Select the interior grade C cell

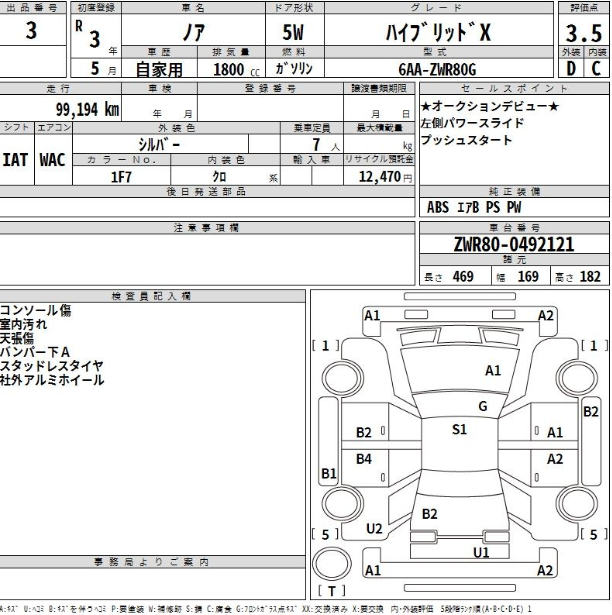597,69
